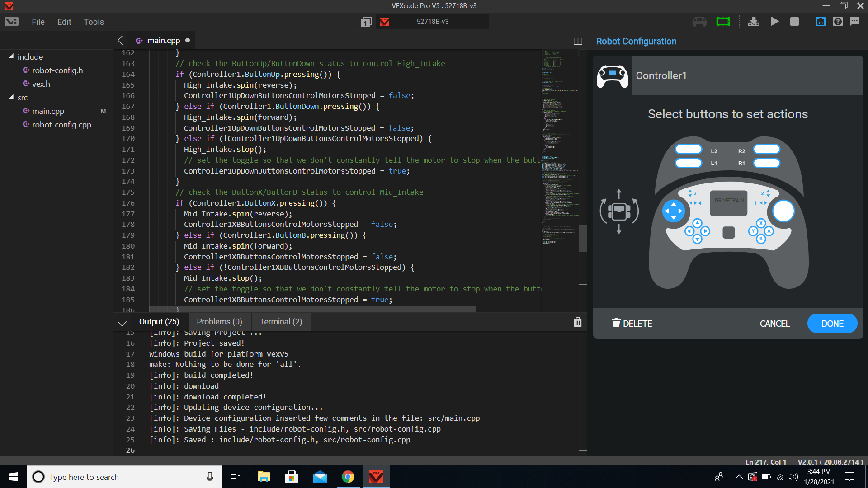Open main.cpp in the file tree

coord(48,111)
